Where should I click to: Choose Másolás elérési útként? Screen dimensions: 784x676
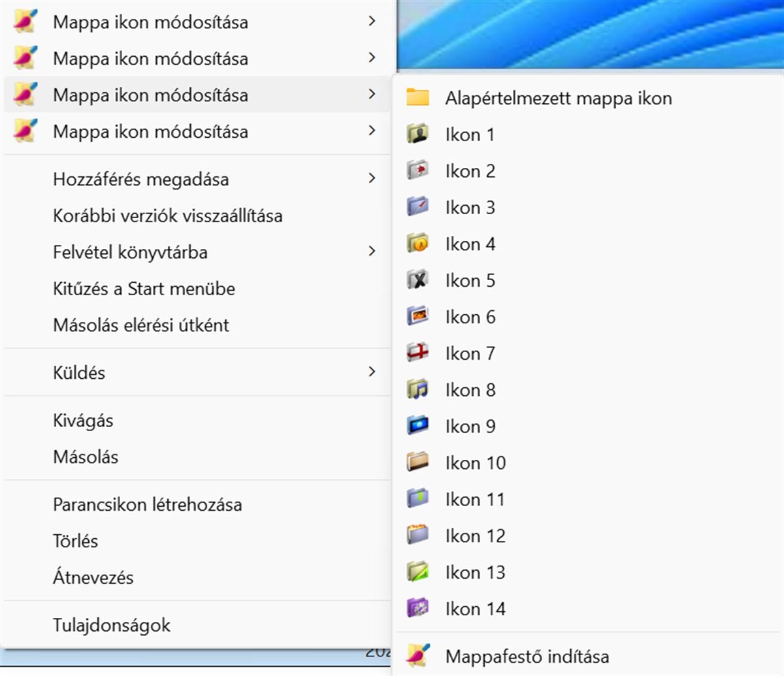[x=141, y=325]
